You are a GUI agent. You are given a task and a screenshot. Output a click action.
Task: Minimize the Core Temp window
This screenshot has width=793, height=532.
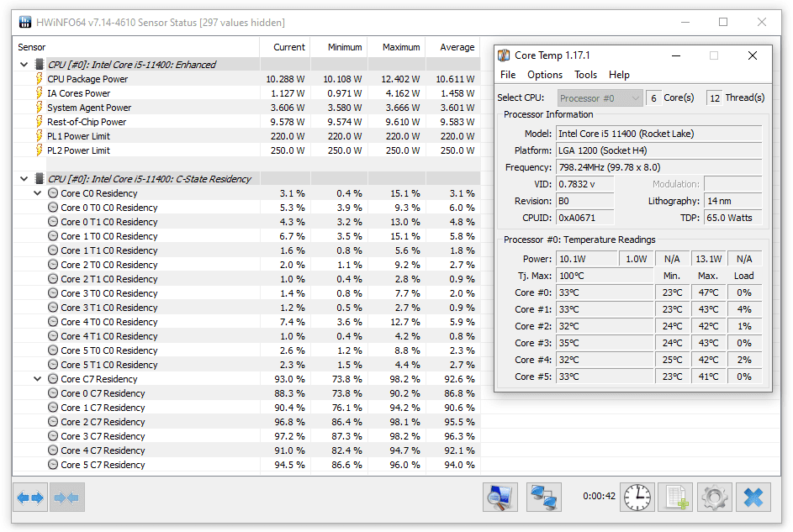coord(675,55)
